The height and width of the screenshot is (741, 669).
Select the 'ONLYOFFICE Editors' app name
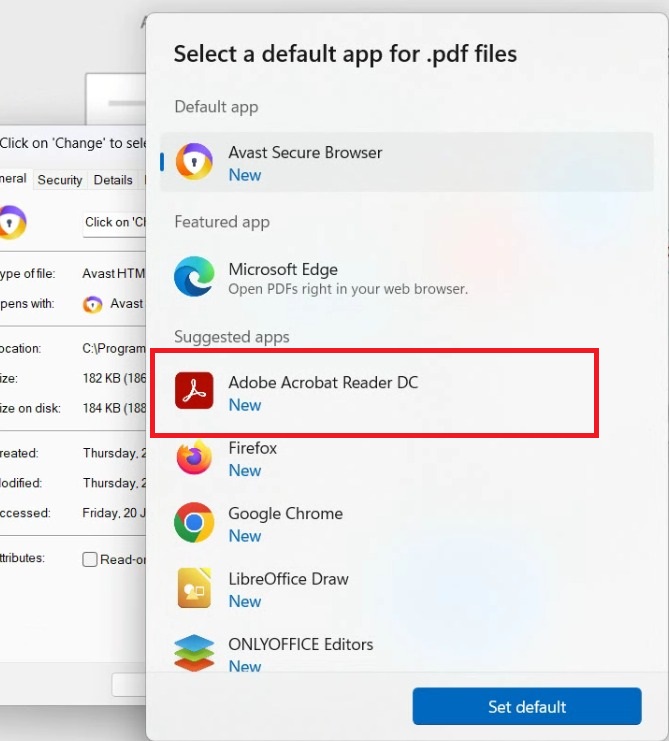point(300,645)
